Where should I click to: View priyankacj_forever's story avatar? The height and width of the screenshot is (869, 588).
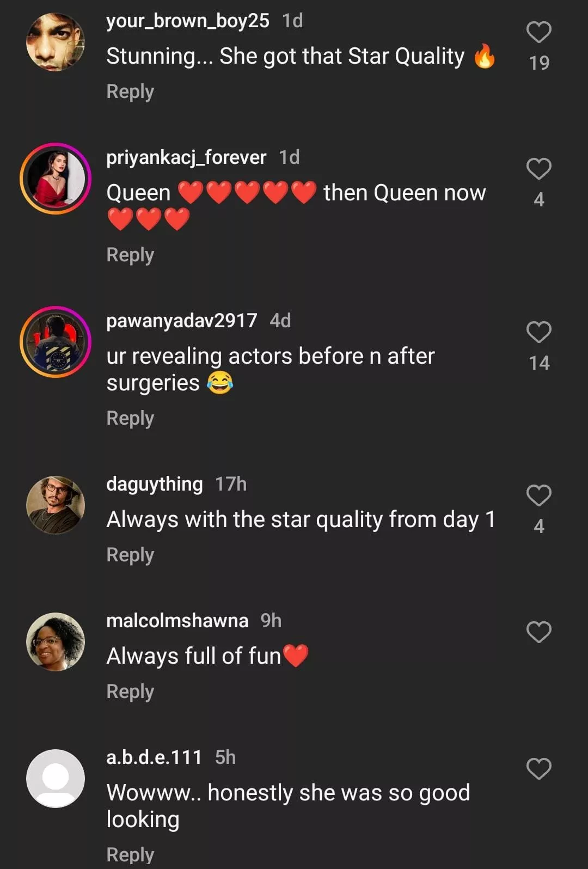pyautogui.click(x=56, y=179)
